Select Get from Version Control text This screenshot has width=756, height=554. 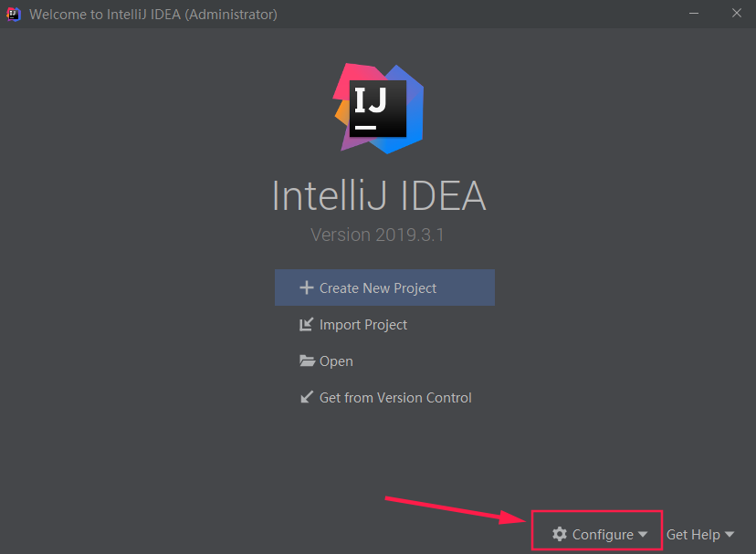(395, 398)
